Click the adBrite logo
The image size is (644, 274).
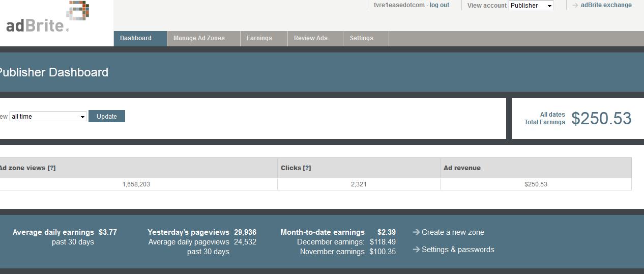(48, 17)
